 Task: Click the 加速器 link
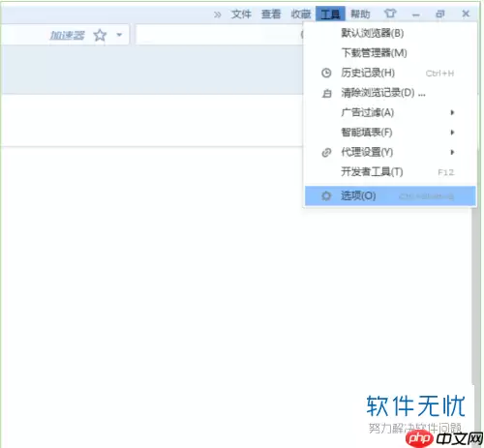pyautogui.click(x=67, y=35)
